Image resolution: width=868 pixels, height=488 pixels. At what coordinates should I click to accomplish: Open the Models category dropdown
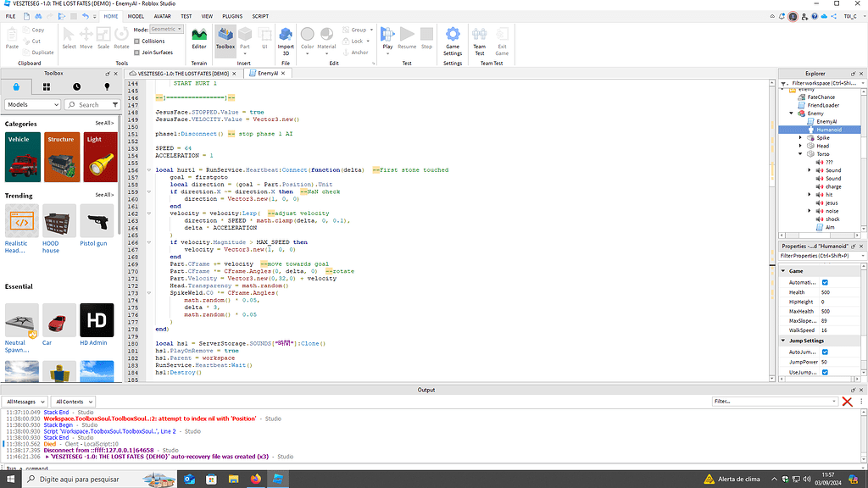[x=33, y=104]
